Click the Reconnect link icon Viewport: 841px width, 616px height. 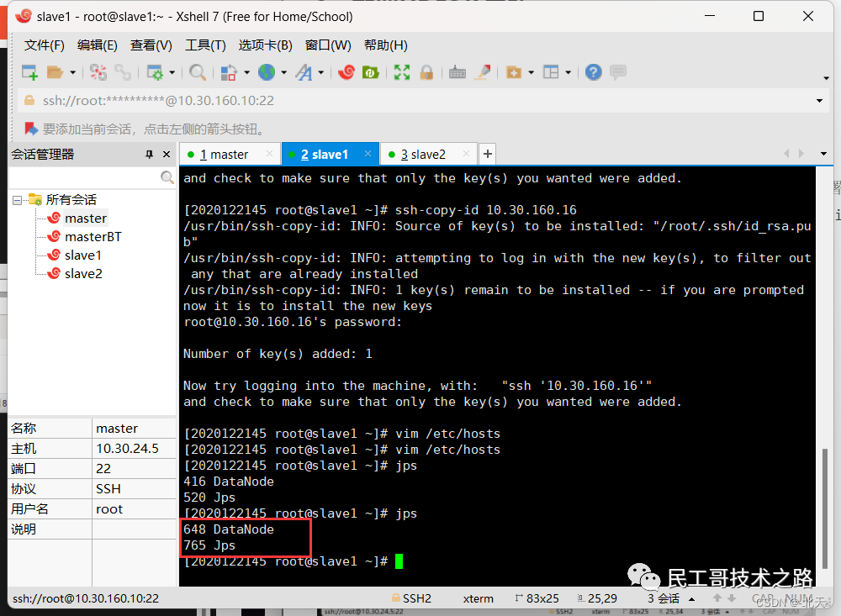(x=123, y=72)
